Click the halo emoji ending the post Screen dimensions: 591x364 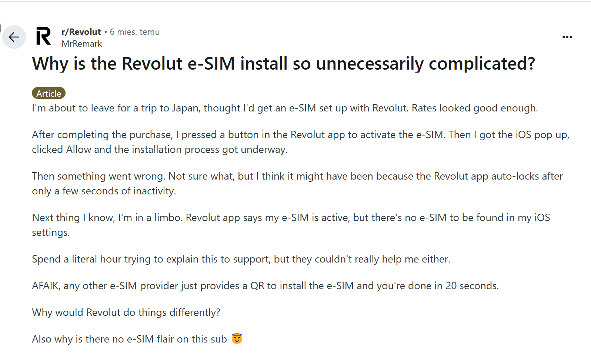238,339
